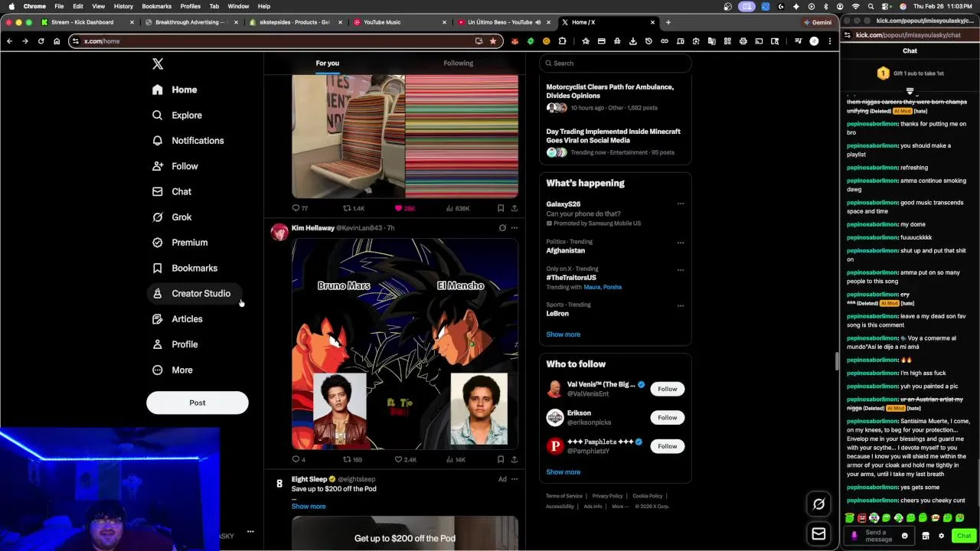
Task: Open the Kick chat shop icon
Action: pos(925,536)
